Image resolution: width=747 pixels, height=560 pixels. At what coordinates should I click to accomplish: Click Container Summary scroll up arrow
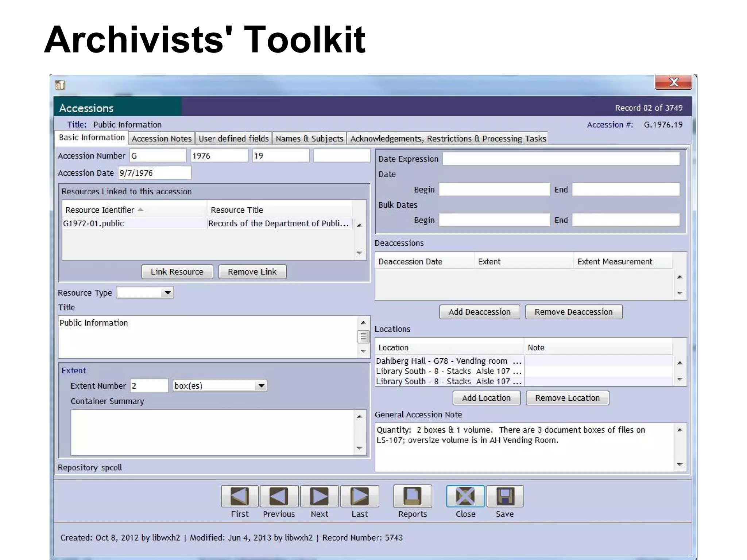click(359, 416)
